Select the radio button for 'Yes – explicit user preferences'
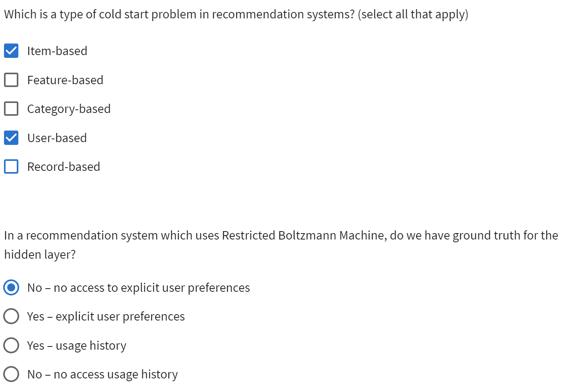This screenshot has height=392, width=587. (x=11, y=316)
